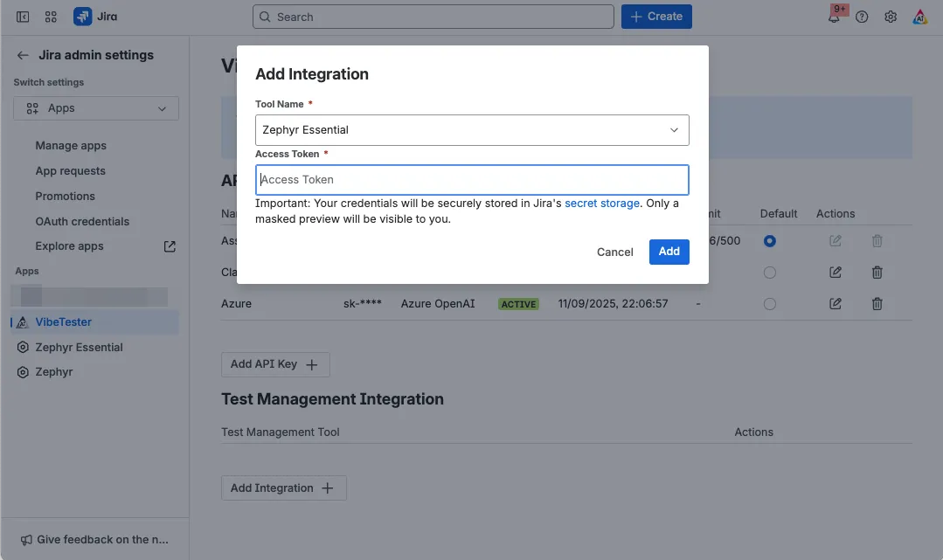
Task: Open OAuth credentials menu item
Action: pos(82,221)
